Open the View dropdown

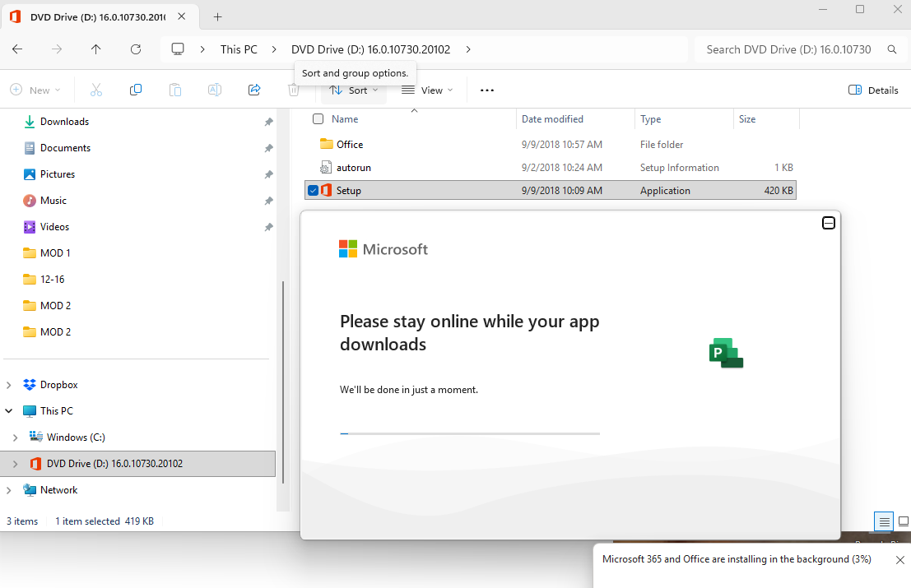click(427, 90)
